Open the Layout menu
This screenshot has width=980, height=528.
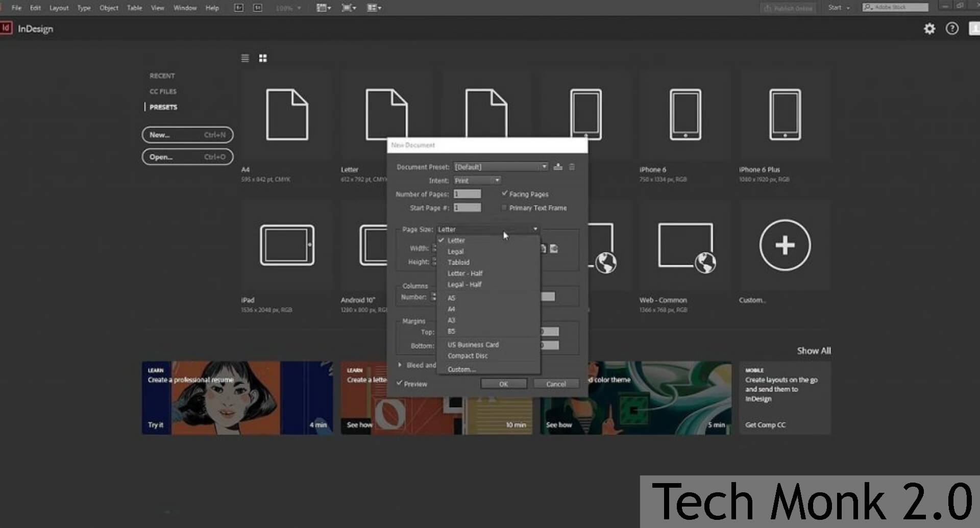[x=59, y=8]
